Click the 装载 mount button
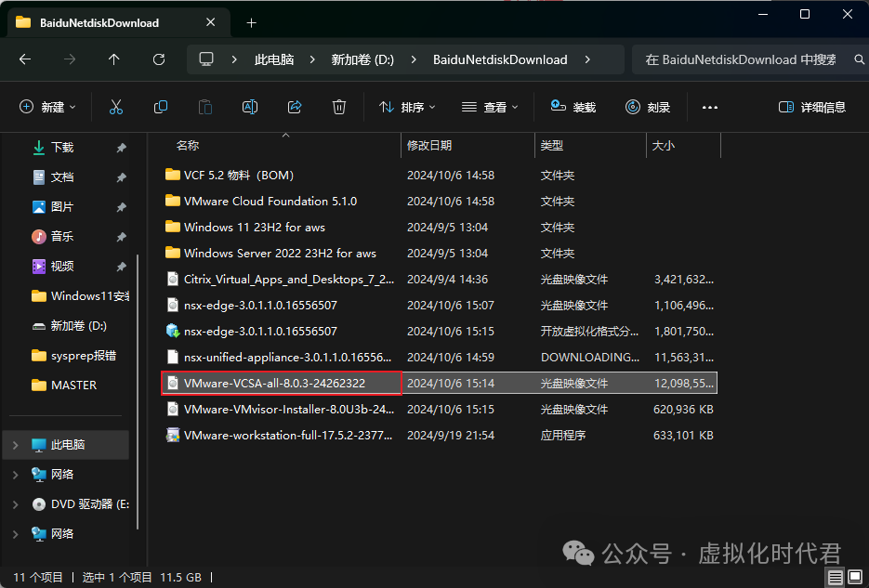 coord(573,107)
